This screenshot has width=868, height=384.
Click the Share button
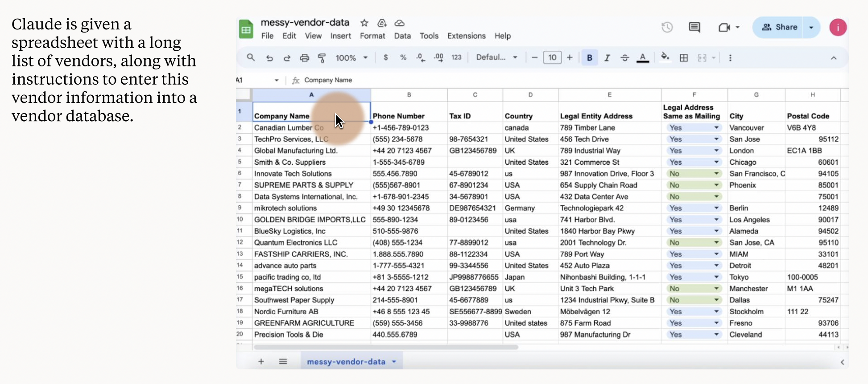(x=779, y=27)
